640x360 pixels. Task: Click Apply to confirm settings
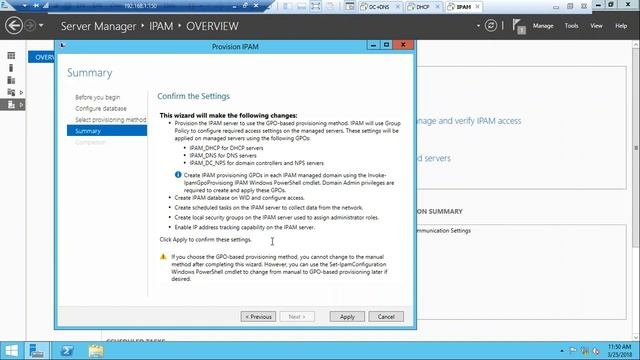pos(347,317)
